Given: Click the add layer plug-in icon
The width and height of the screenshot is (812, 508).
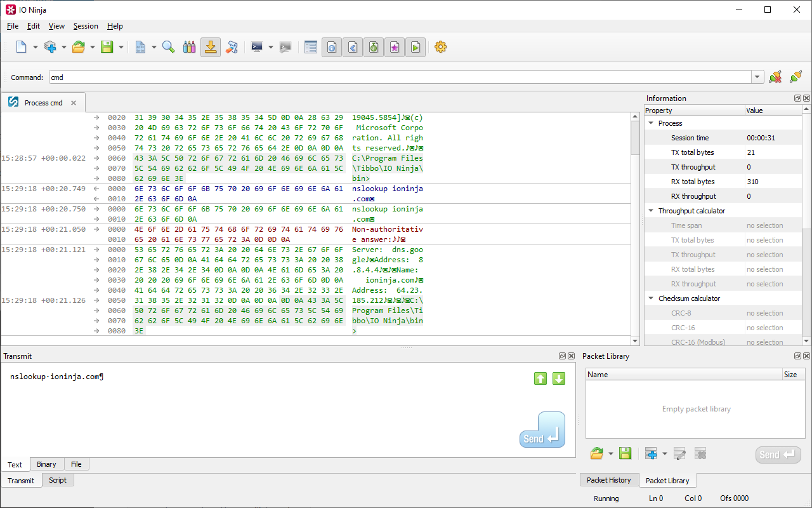Looking at the screenshot, I should pyautogui.click(x=50, y=47).
